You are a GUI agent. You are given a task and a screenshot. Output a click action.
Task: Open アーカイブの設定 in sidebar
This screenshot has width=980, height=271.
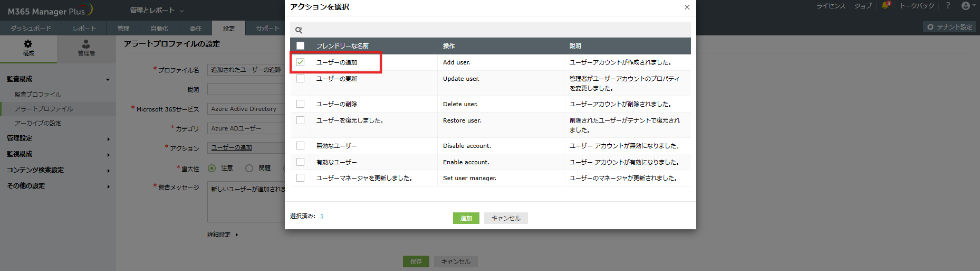[38, 123]
